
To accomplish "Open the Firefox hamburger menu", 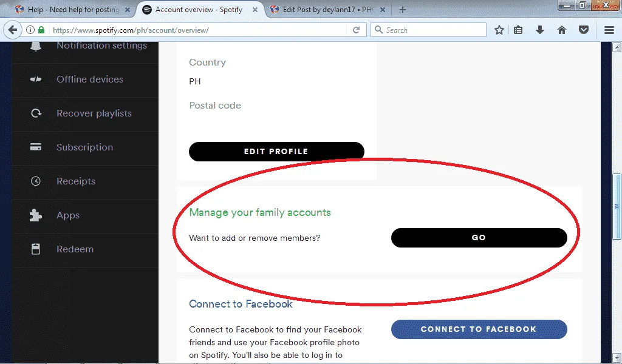I will coord(609,30).
